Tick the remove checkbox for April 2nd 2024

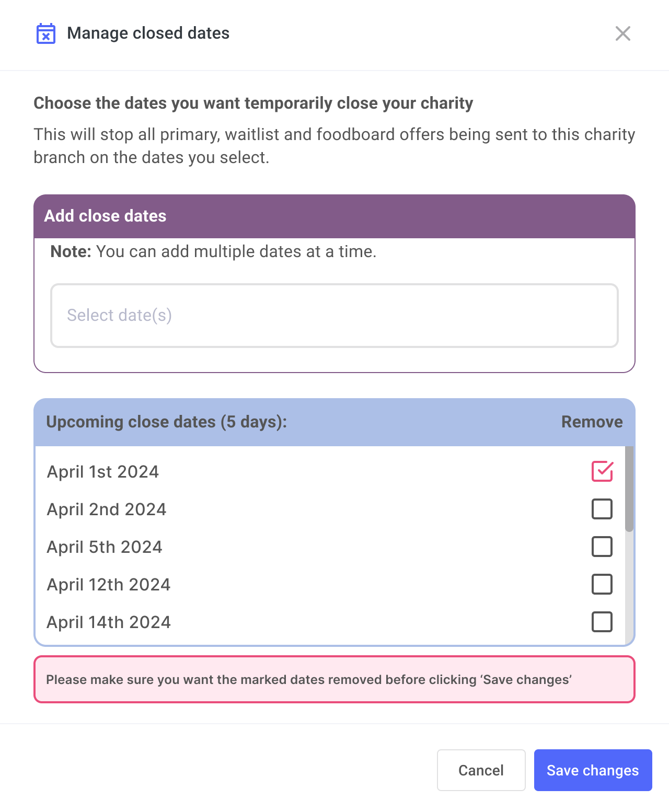click(602, 509)
